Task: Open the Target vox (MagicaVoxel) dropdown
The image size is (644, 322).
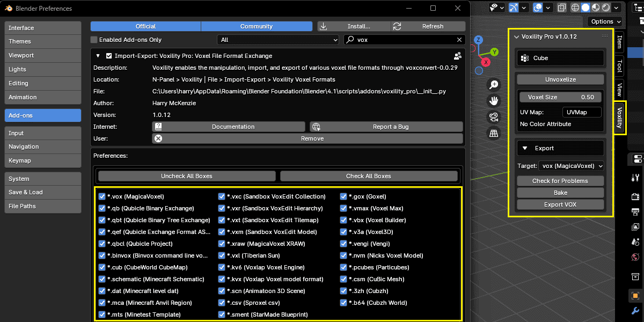Action: (570, 166)
